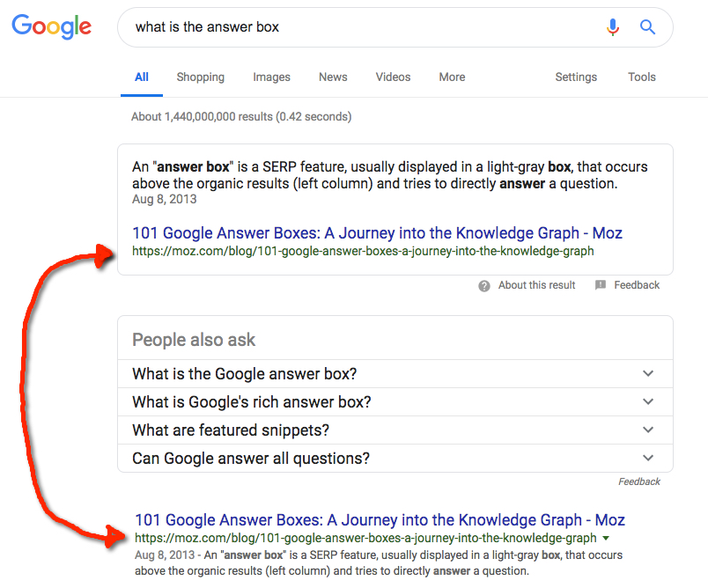Click the question mark About this result icon

(483, 284)
